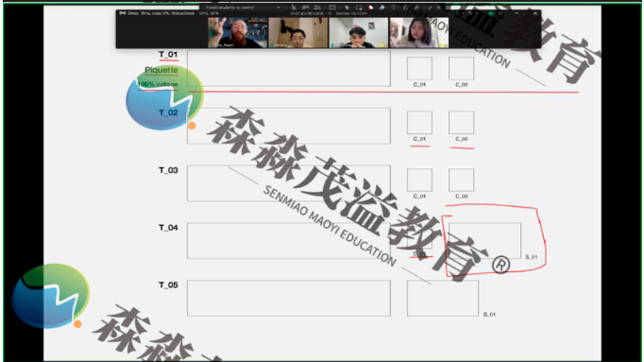Click the participants icon in the toolbar

[x=317, y=8]
